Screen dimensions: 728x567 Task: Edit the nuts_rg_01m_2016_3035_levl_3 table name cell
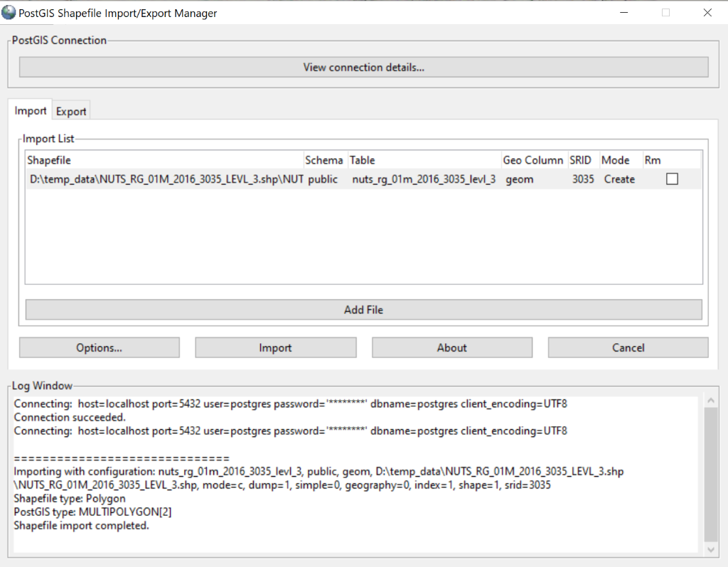[424, 179]
